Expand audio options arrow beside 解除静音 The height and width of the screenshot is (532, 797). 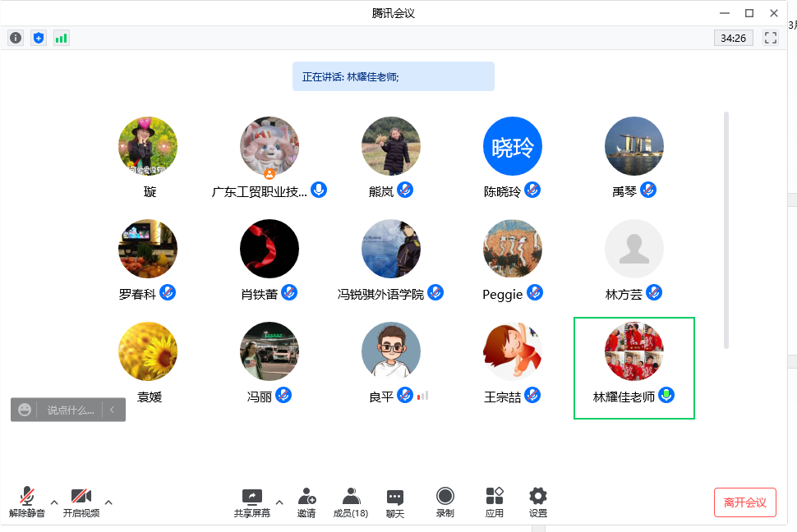(x=54, y=502)
